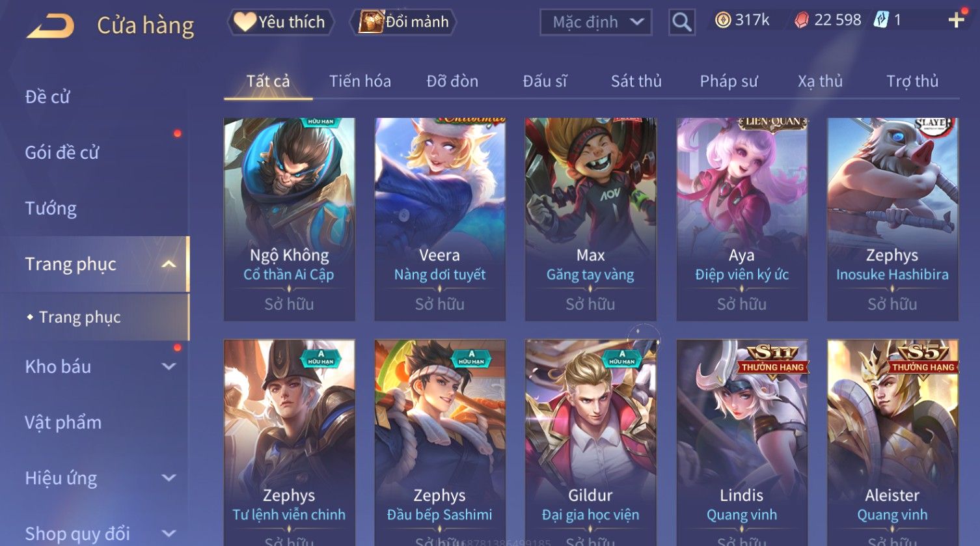Go back with the golden arrow icon
Image resolution: width=980 pixels, height=546 pixels.
tap(50, 25)
